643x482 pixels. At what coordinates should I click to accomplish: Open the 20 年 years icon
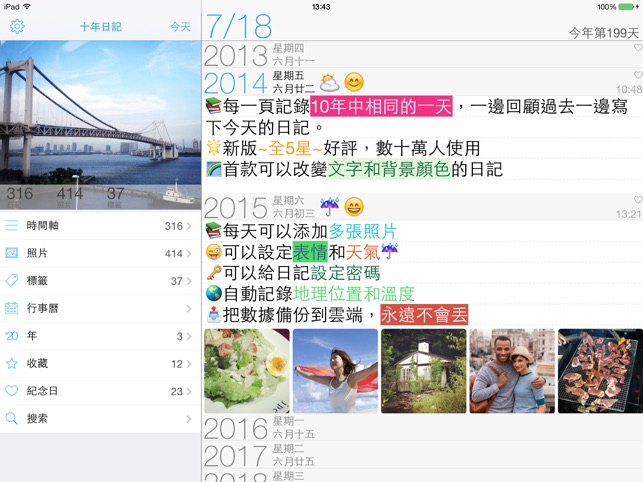pos(11,336)
